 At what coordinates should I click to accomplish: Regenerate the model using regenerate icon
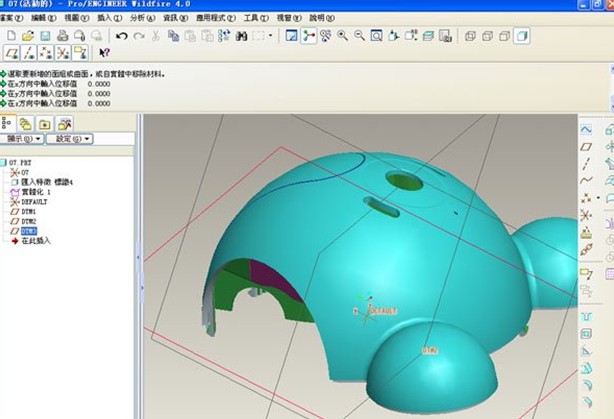pos(224,36)
